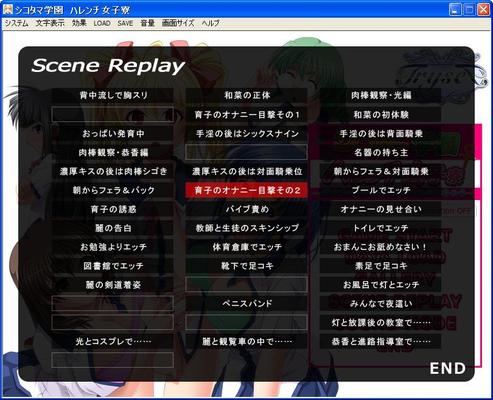Viewport: 493px width, 400px height.
Task: Select scene 朝からフェラ&バック
Action: [113, 190]
